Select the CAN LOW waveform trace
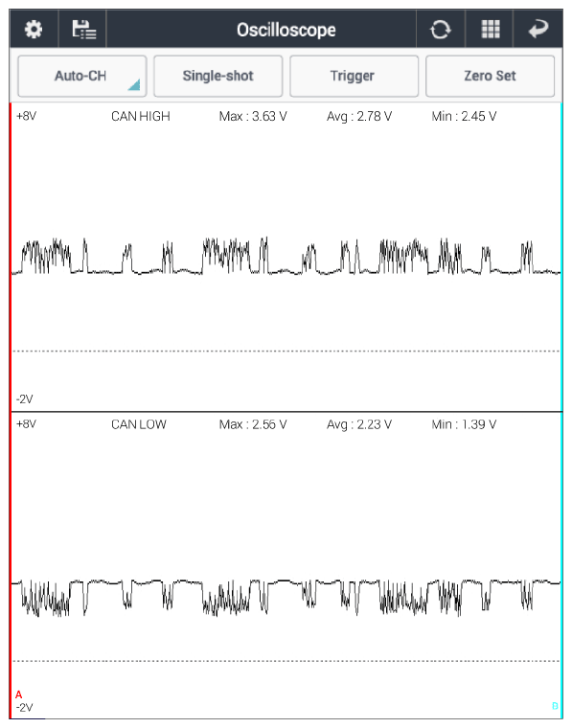This screenshot has height=728, width=572. point(286,598)
